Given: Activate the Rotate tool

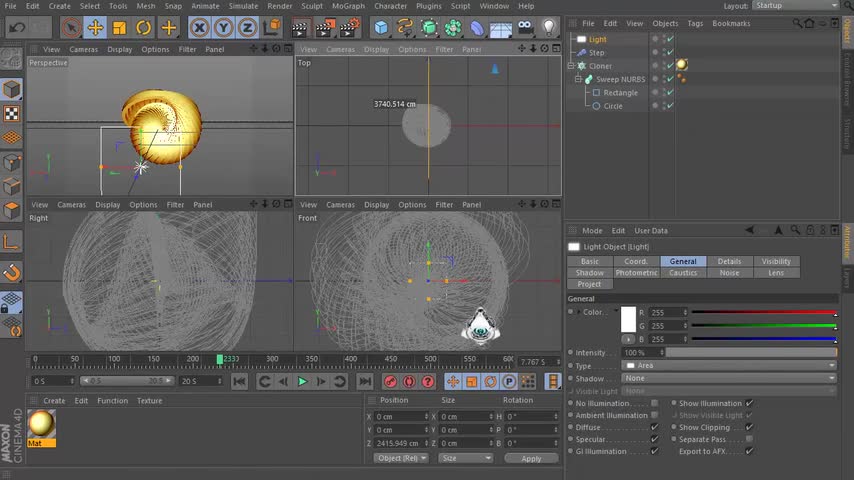Looking at the screenshot, I should point(144,28).
